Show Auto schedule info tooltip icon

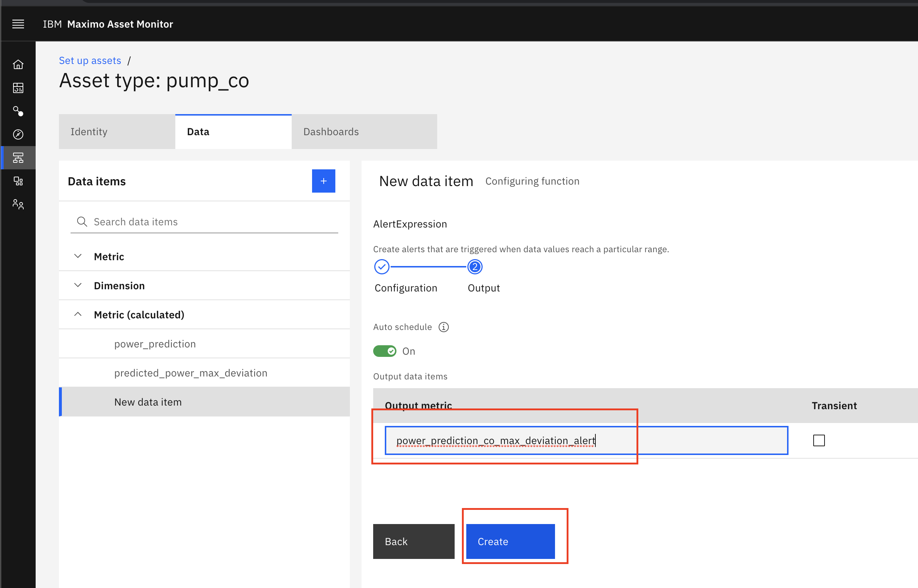pyautogui.click(x=443, y=327)
